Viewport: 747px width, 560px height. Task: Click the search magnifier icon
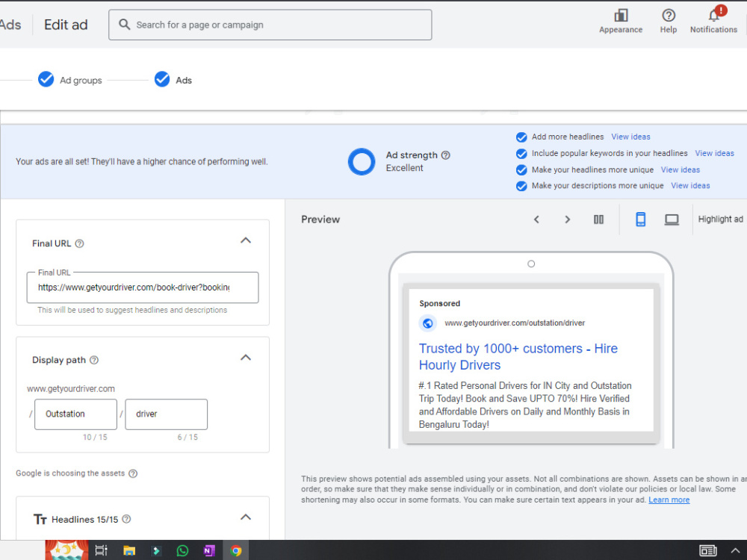click(124, 25)
